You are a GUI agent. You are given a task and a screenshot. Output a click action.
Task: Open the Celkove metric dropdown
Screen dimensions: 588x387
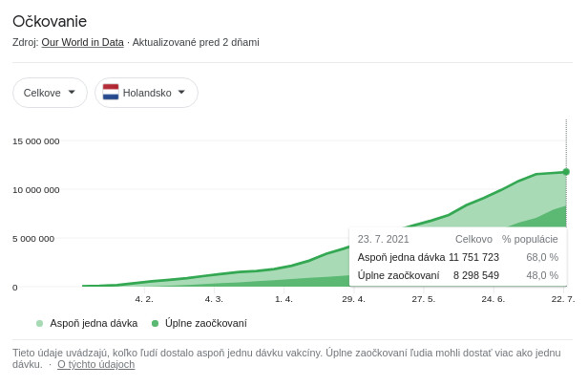[x=50, y=93]
